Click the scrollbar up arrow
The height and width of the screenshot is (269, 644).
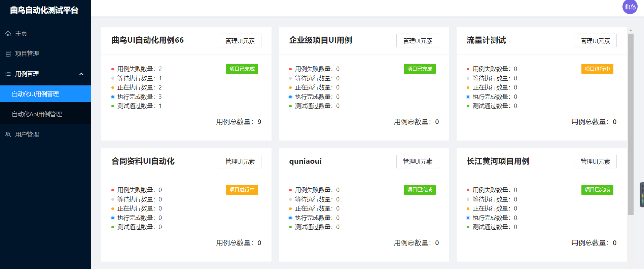(631, 31)
